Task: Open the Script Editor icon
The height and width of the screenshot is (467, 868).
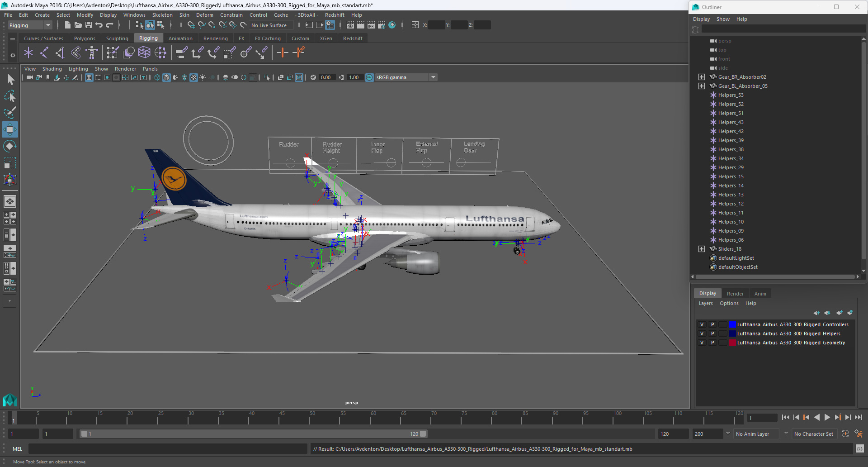Action: (860, 449)
